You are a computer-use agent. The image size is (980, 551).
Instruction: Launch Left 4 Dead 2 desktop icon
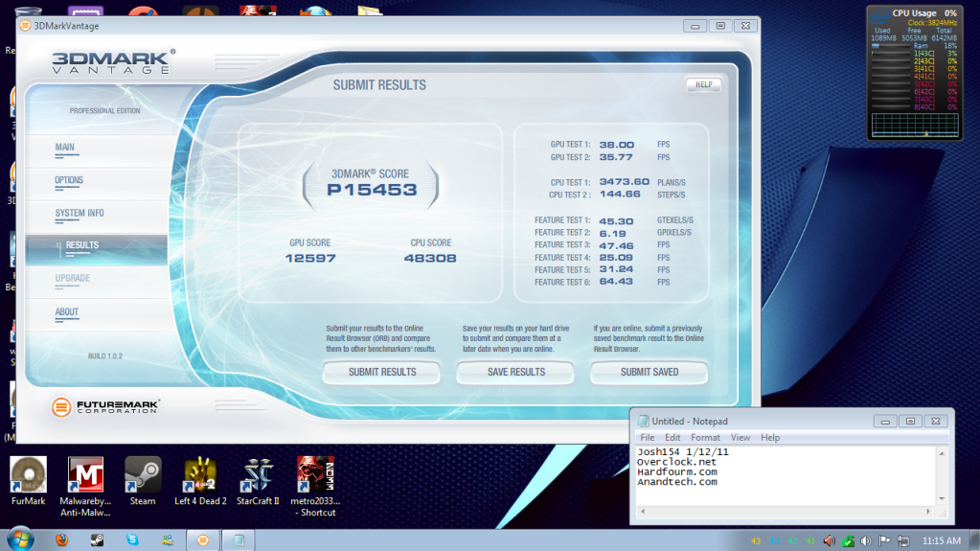[x=200, y=480]
